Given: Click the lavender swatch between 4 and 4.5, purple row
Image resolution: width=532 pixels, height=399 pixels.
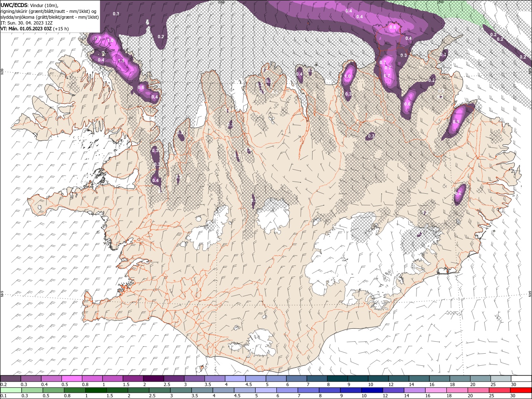Looking at the screenshot, I should coord(235,379).
